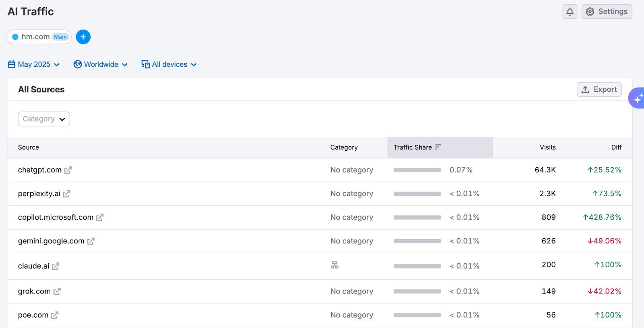
Task: Expand the Worldwide location dropdown
Action: (x=101, y=64)
